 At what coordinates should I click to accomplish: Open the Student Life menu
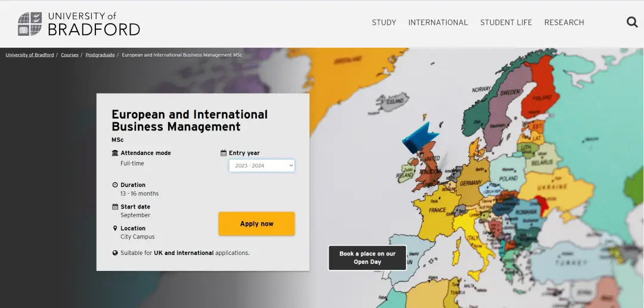[506, 23]
